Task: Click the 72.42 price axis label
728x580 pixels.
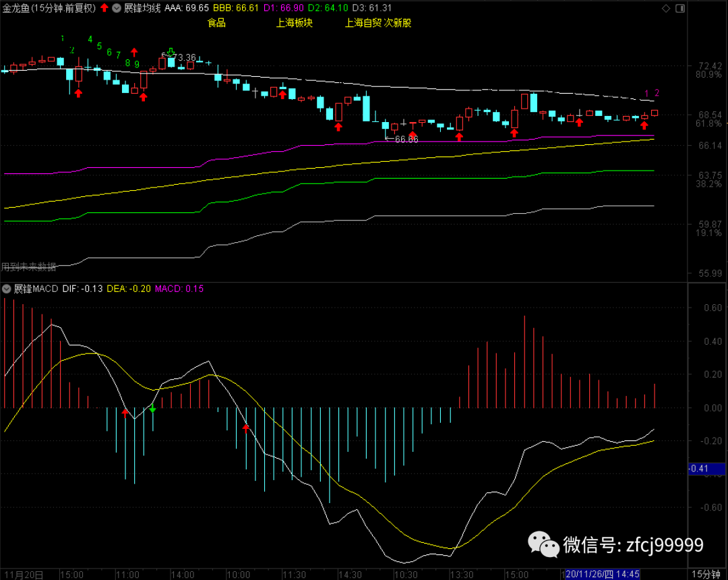Action: [x=710, y=66]
